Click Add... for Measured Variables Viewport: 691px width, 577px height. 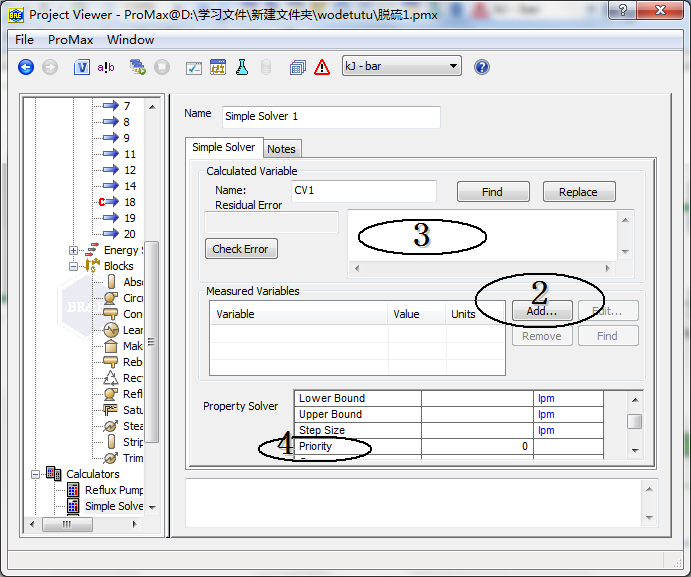pos(542,311)
